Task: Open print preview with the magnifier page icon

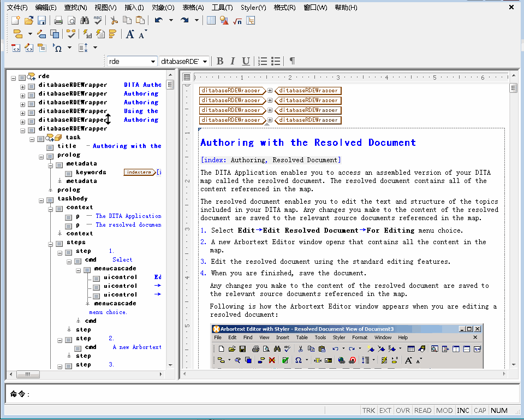Action: (x=72, y=20)
